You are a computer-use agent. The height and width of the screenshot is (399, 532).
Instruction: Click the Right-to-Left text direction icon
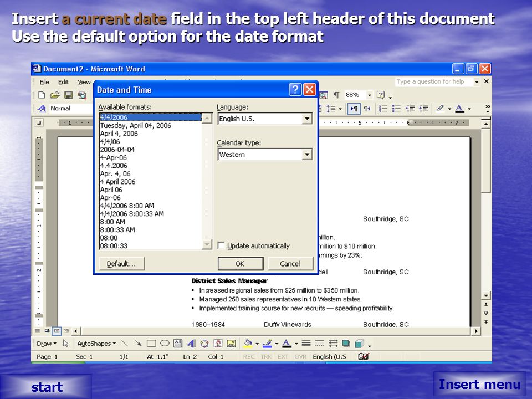pyautogui.click(x=367, y=109)
